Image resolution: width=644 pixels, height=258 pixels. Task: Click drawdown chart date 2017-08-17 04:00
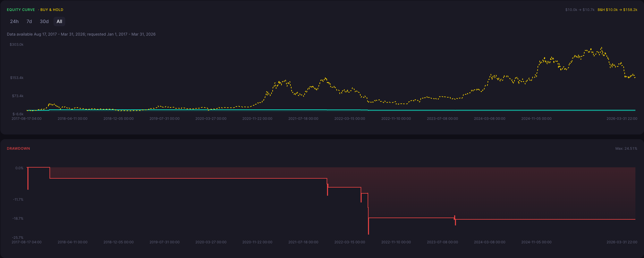click(27, 242)
